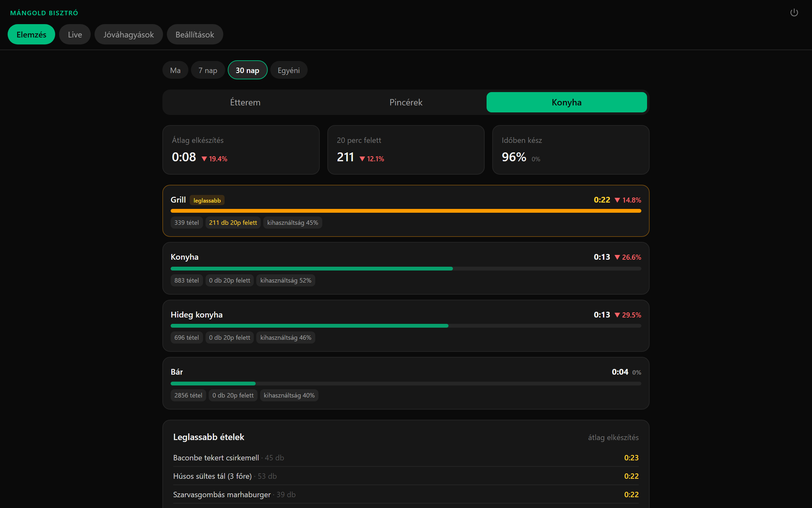
Task: Click the 2856 tétel chip
Action: click(188, 396)
